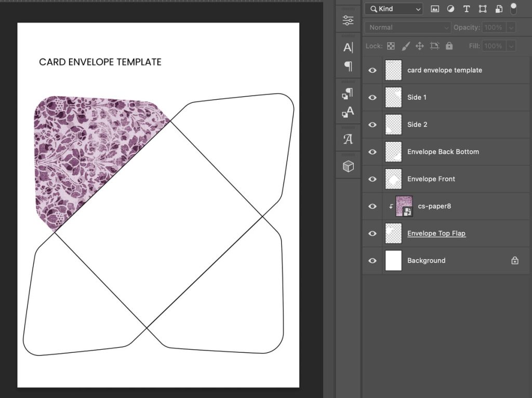Viewport: 532px width, 398px height.
Task: Click the Fill 100% value field
Action: pyautogui.click(x=494, y=46)
